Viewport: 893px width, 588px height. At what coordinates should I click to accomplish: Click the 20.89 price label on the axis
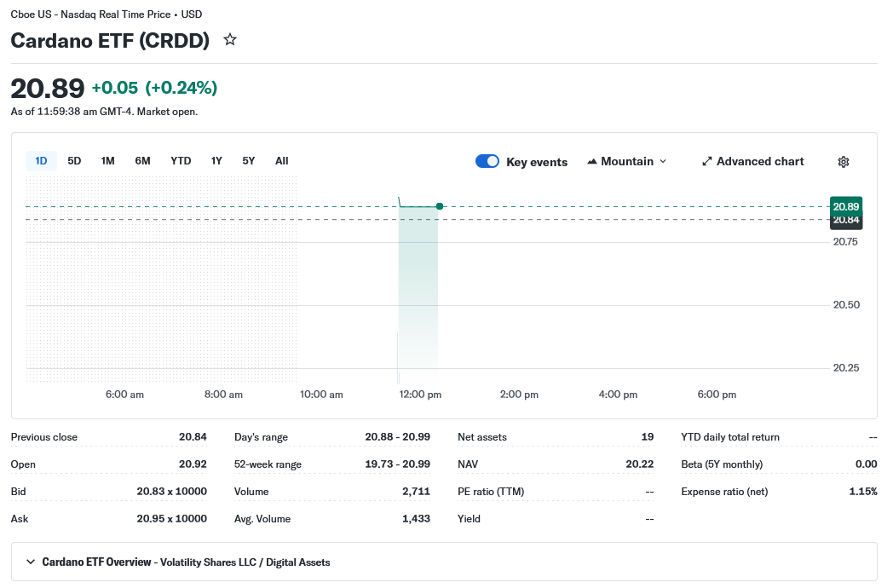[x=845, y=206]
